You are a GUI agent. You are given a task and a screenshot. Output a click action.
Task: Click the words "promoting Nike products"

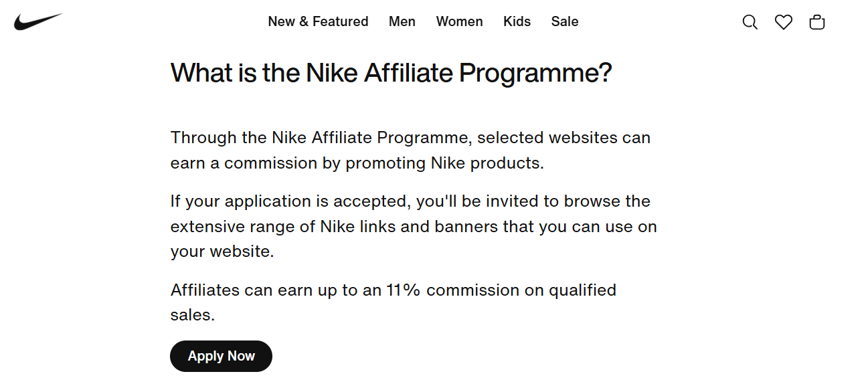click(444, 164)
